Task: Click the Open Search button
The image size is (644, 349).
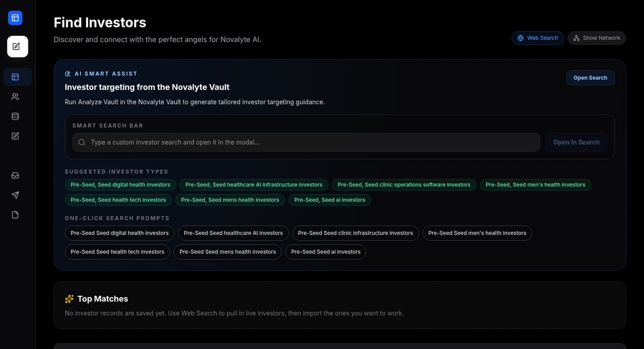Action: 590,78
